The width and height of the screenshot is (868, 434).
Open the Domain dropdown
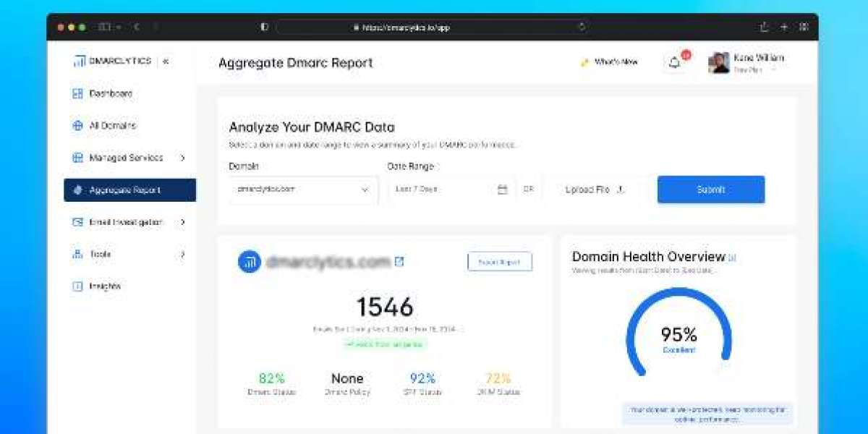[303, 190]
